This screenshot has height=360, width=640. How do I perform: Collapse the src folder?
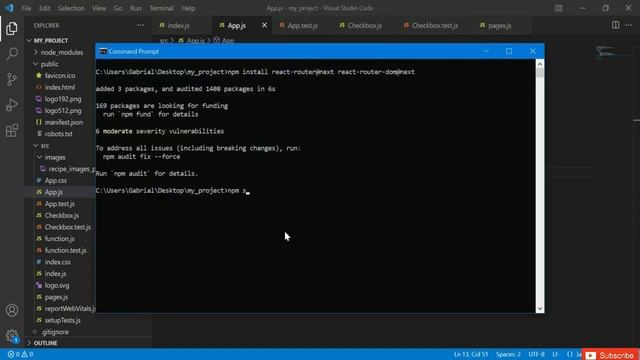point(44,146)
